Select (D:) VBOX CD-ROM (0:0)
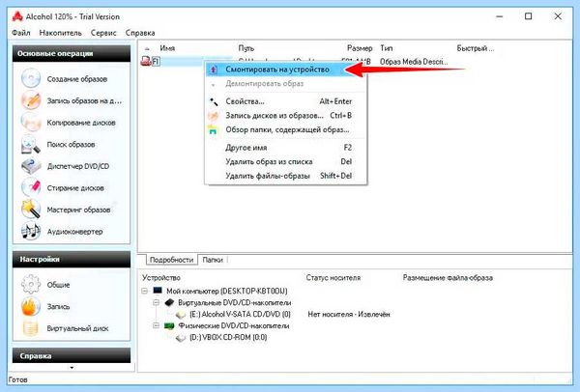The height and width of the screenshot is (392, 580). (228, 337)
